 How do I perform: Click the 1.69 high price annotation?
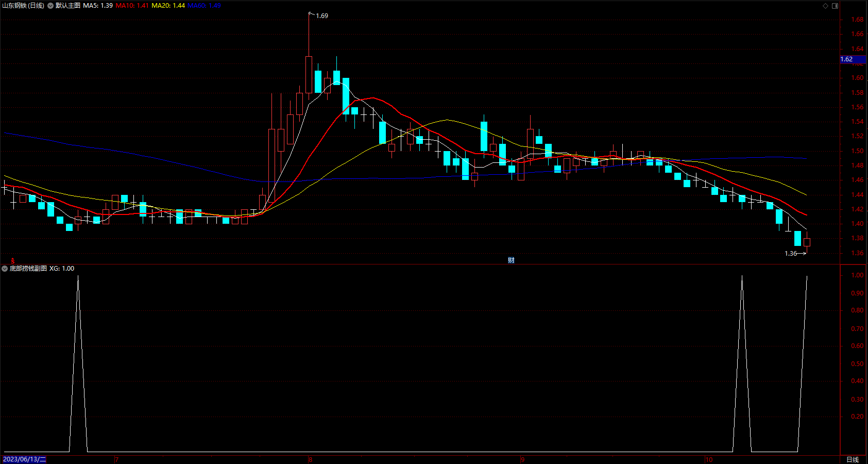point(322,16)
